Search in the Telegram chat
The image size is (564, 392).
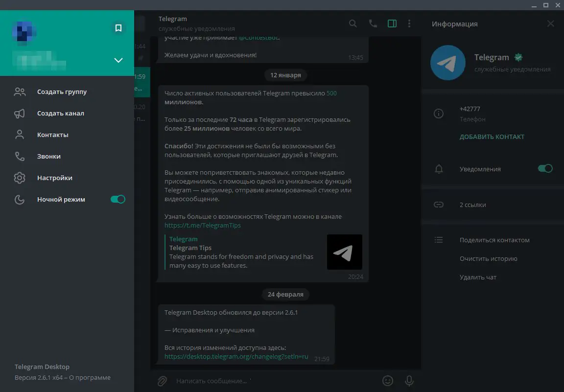353,24
